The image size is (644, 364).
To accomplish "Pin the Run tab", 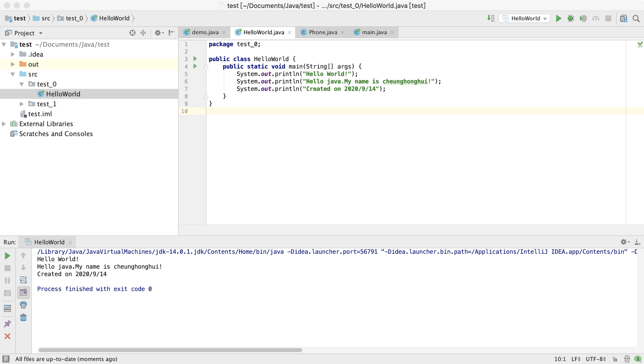I will [7, 324].
